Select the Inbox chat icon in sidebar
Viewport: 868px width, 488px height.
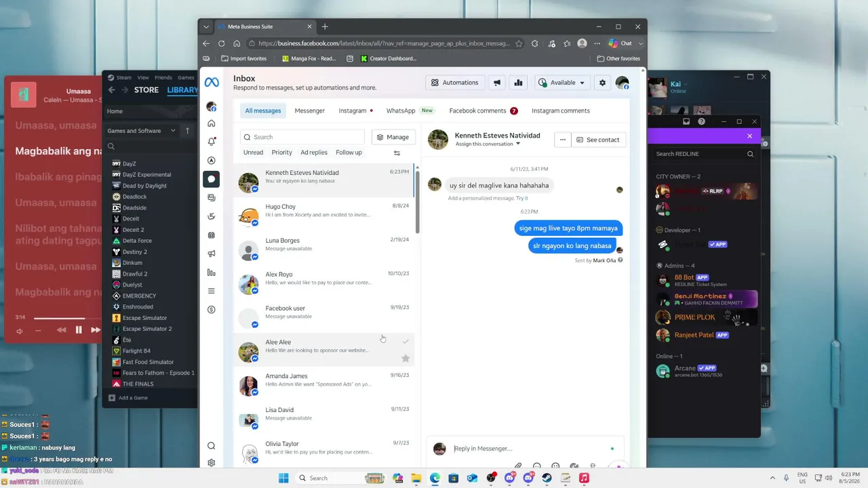click(212, 180)
